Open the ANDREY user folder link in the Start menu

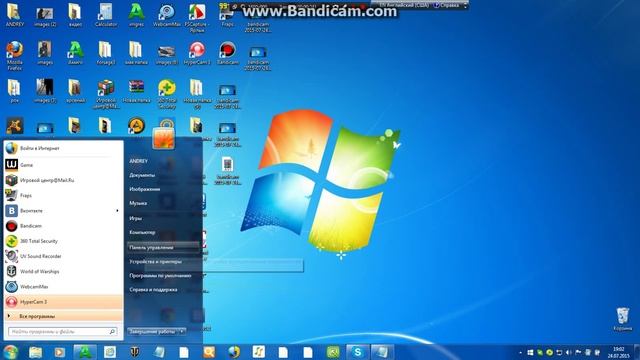(139, 161)
